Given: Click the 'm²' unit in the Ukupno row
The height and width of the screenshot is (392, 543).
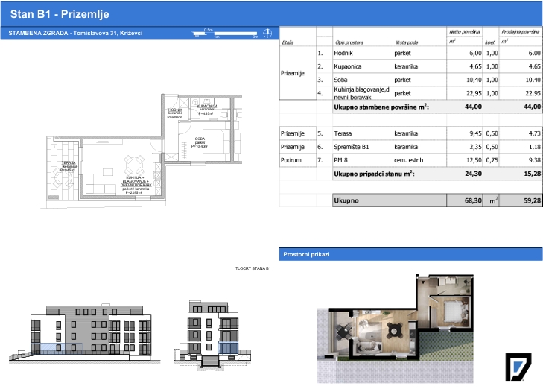Looking at the screenshot, I should tap(494, 200).
